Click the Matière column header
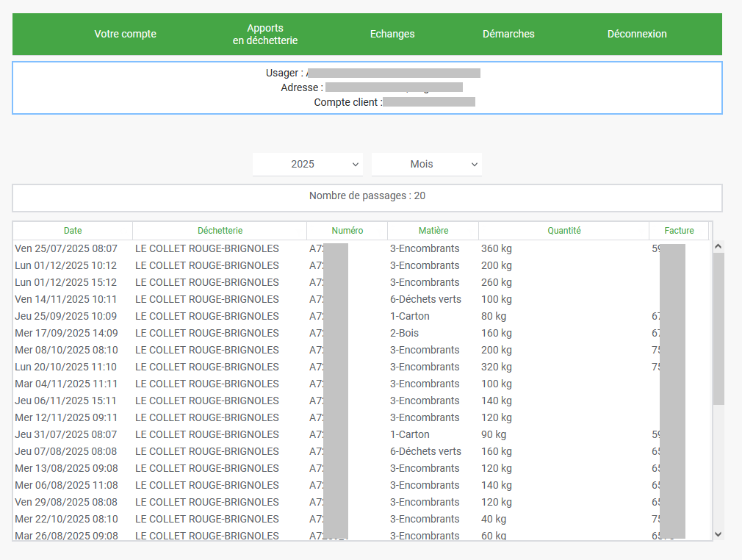 pos(433,231)
